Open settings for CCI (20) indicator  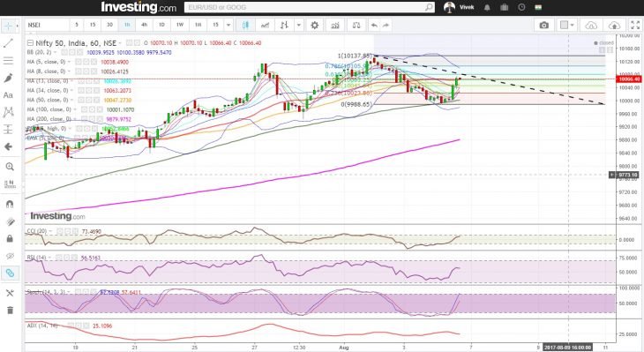pyautogui.click(x=67, y=232)
